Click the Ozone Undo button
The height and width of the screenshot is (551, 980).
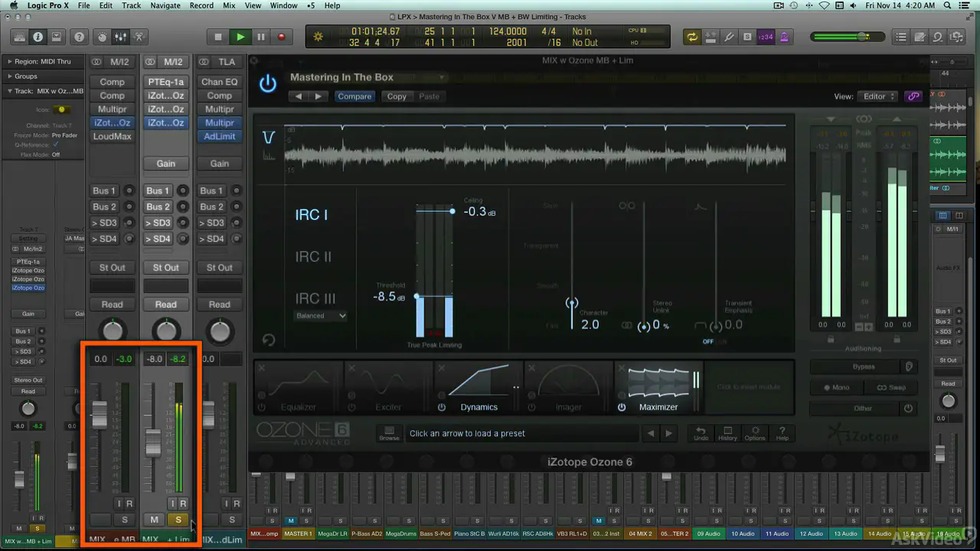click(x=701, y=433)
